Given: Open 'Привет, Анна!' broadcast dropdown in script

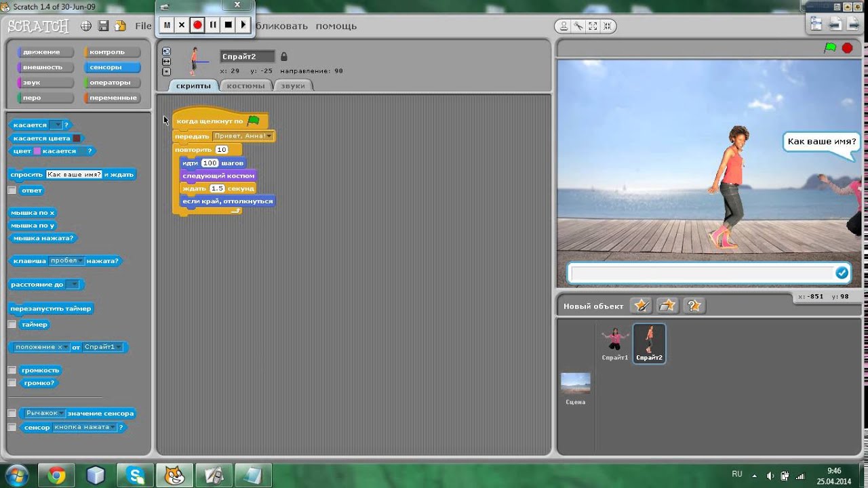Looking at the screenshot, I should pos(243,136).
